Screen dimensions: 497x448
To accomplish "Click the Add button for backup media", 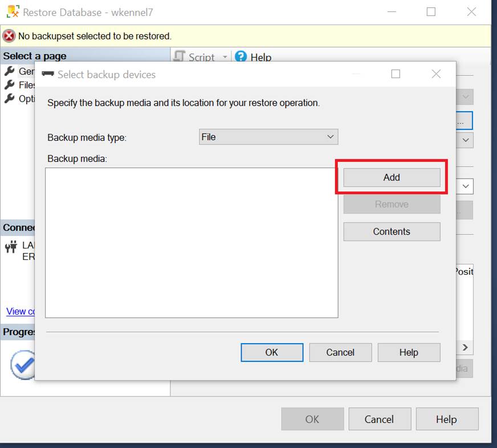I will [392, 177].
